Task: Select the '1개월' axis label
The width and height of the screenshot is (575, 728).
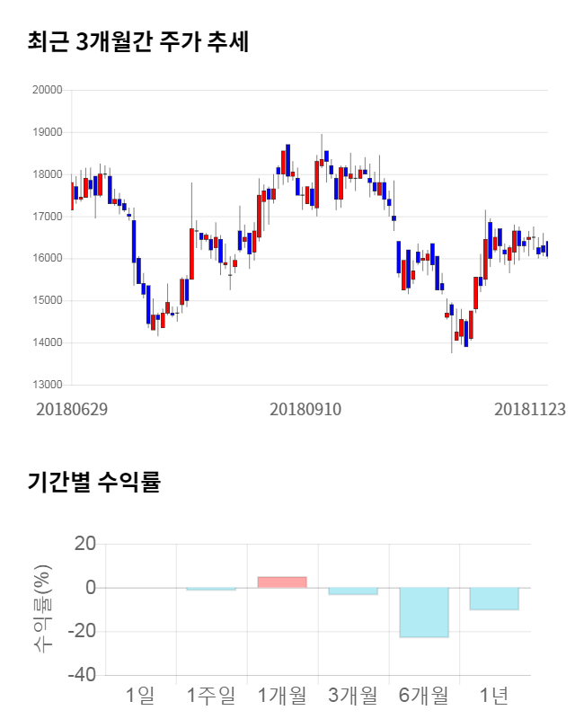Action: [x=282, y=695]
